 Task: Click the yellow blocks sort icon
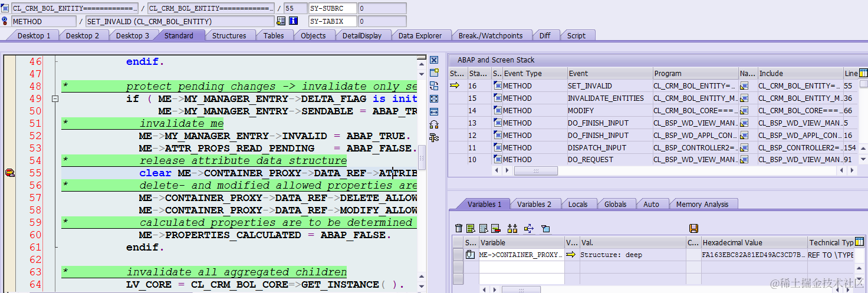(x=512, y=228)
